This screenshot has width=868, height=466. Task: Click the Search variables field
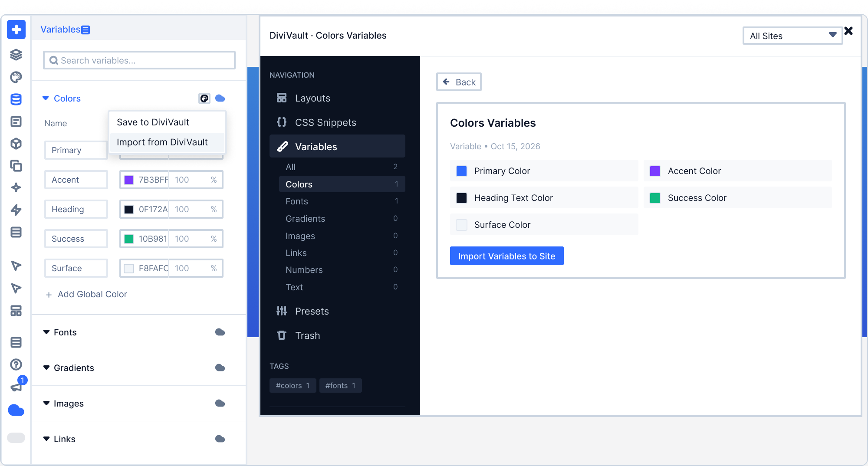139,60
